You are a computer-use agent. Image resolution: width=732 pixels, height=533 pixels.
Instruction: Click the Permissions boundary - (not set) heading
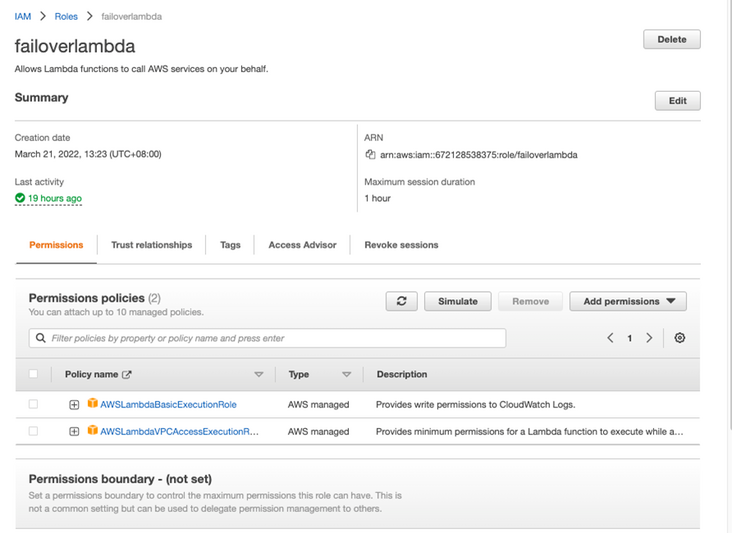[120, 479]
